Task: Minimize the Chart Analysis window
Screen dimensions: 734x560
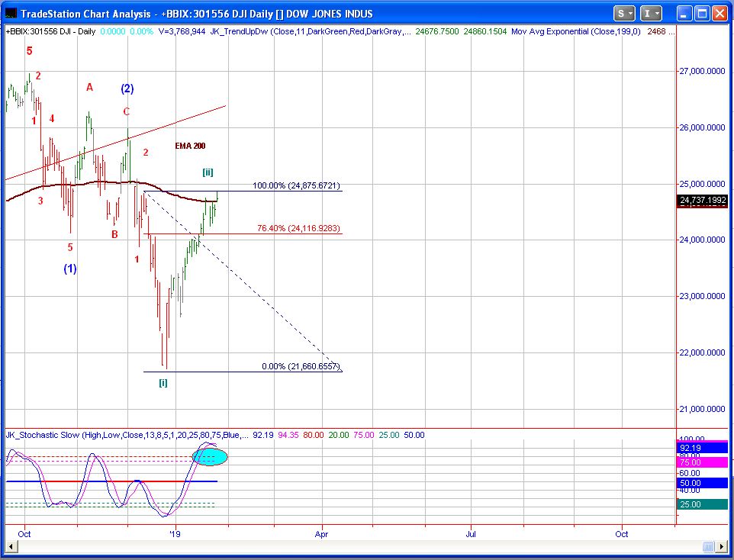Action: pyautogui.click(x=684, y=14)
